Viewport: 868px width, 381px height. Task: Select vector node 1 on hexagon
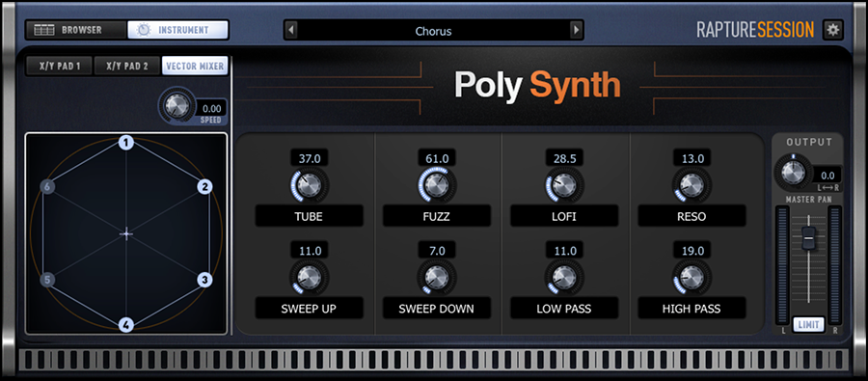coord(126,144)
